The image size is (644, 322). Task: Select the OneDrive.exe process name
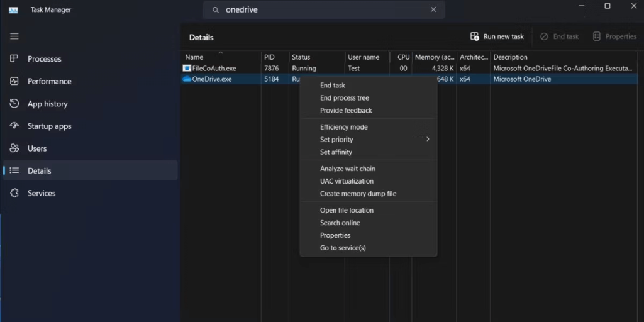212,79
